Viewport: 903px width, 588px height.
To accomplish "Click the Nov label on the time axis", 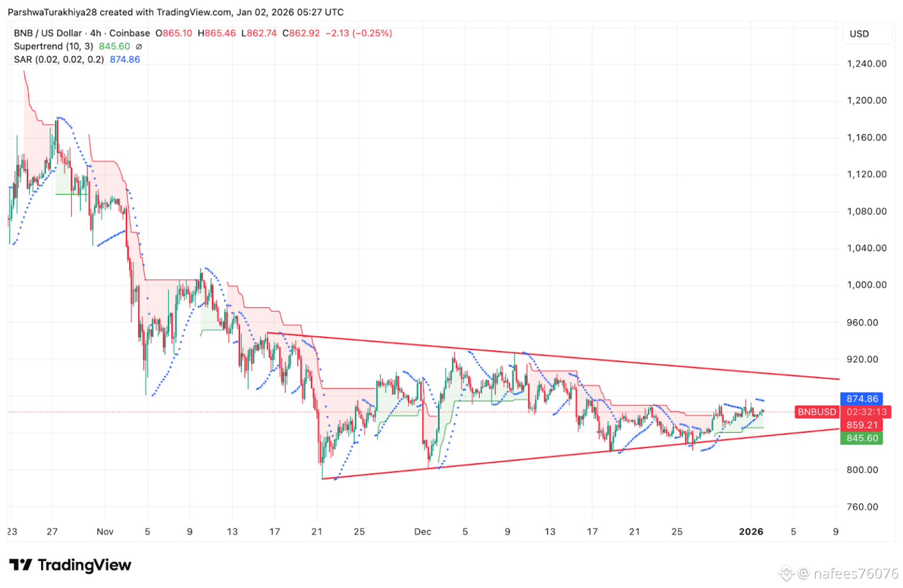I will (105, 532).
